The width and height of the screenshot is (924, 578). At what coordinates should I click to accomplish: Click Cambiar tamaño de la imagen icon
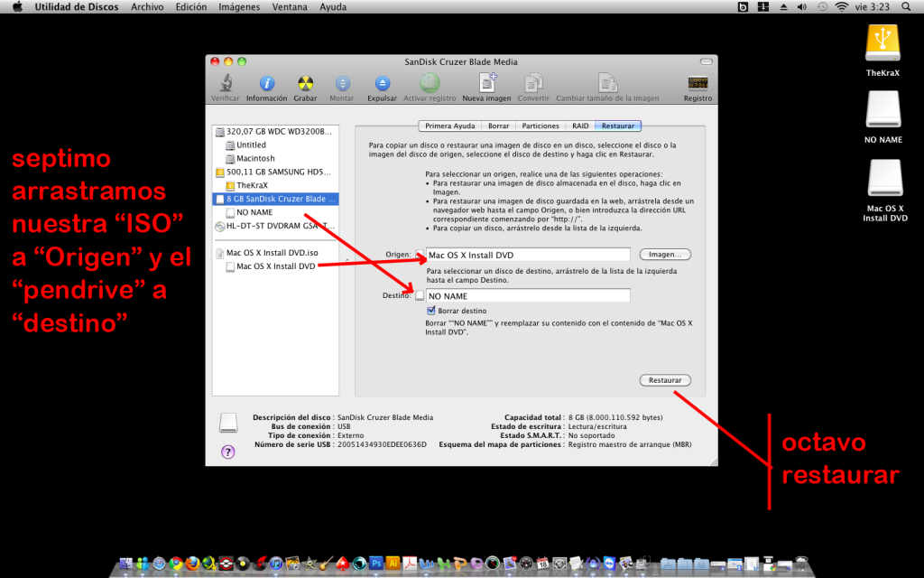(607, 83)
